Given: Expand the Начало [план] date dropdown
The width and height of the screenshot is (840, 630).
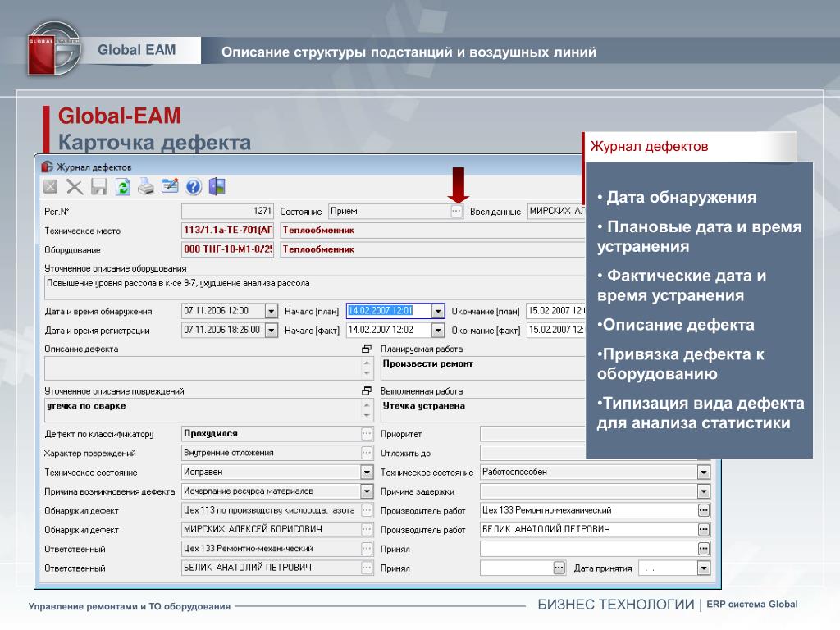Looking at the screenshot, I should coord(438,311).
